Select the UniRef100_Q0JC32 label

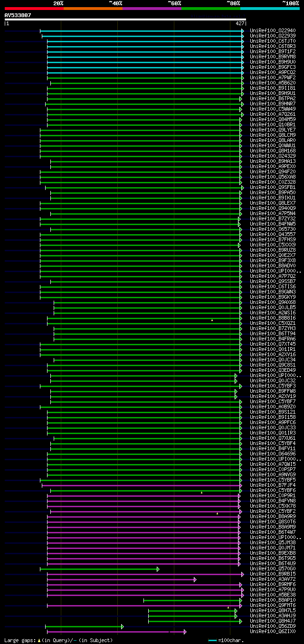point(273,380)
